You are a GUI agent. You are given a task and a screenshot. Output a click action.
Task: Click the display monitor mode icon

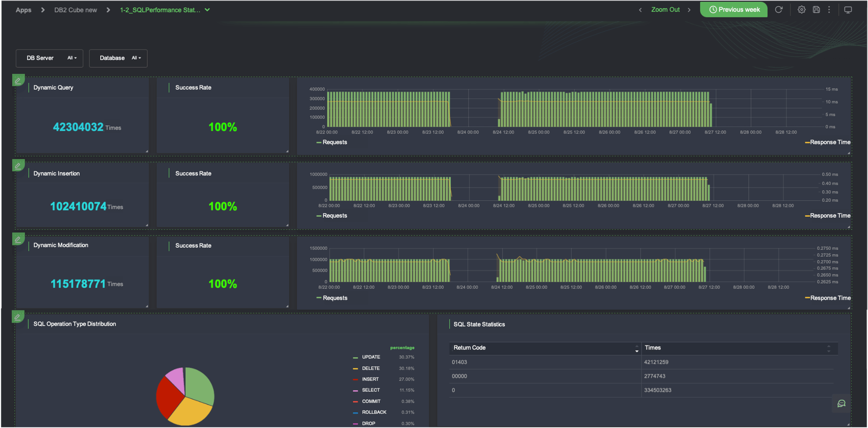[x=848, y=9]
